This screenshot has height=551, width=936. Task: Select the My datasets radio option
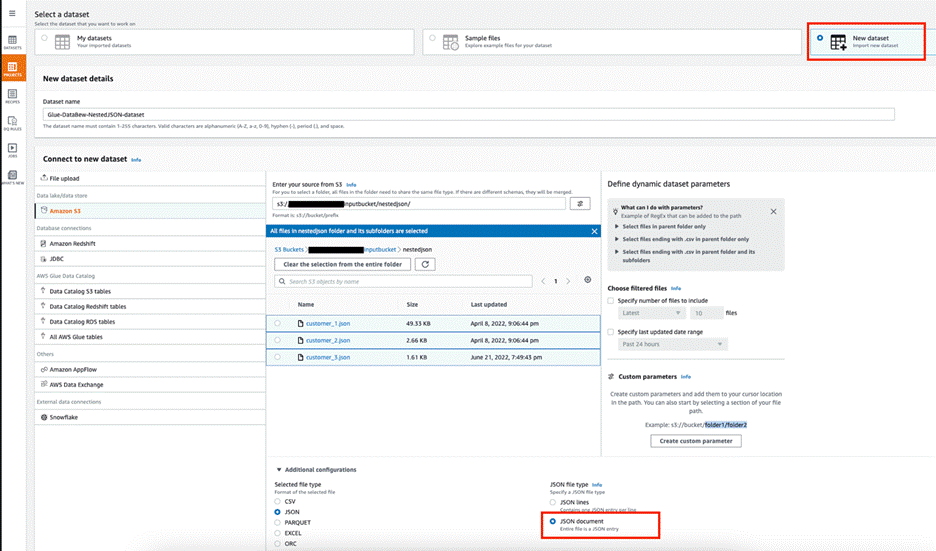(x=44, y=38)
